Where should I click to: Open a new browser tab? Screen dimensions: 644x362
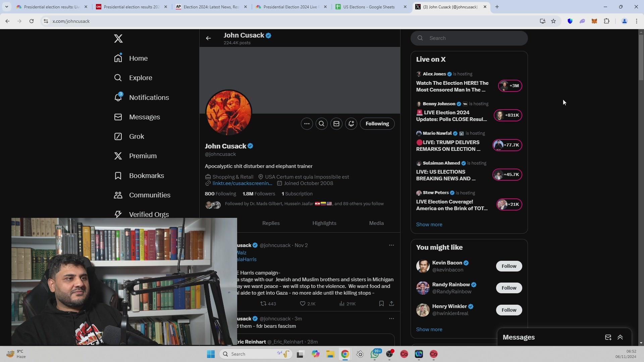tap(497, 7)
